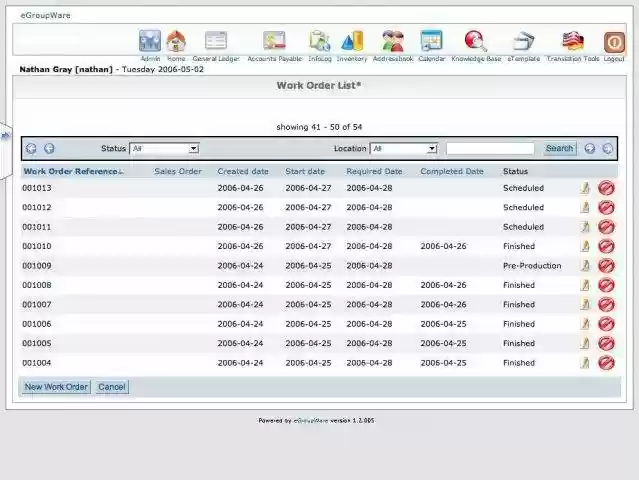Click the New Work Order button

coord(56,387)
